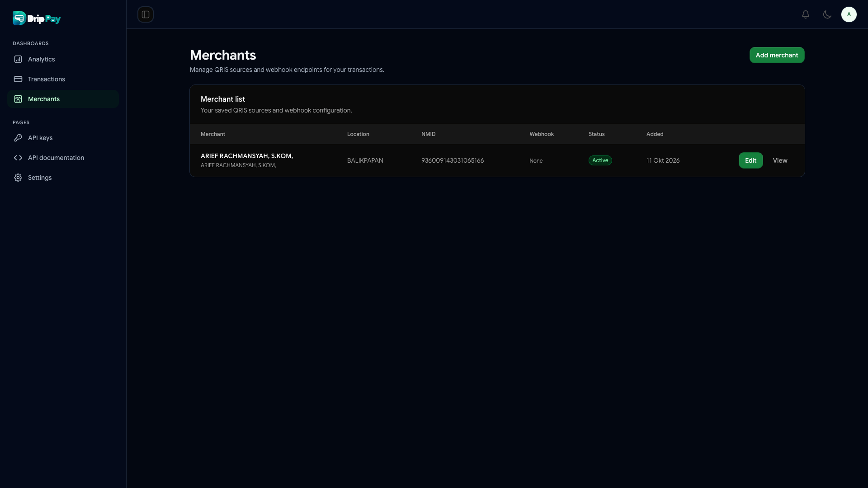Open Settings page

tap(63, 178)
